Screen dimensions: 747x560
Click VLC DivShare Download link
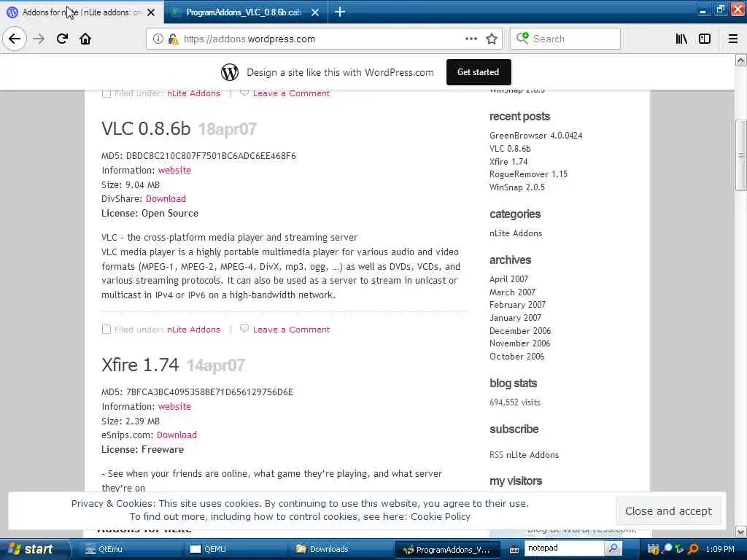tap(166, 199)
